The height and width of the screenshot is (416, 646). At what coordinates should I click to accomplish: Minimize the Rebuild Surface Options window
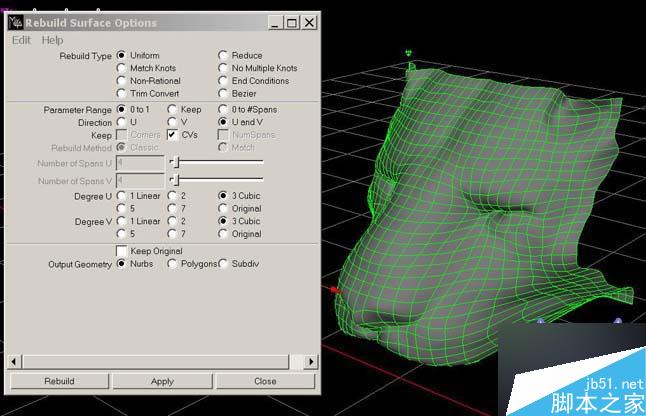(275, 23)
